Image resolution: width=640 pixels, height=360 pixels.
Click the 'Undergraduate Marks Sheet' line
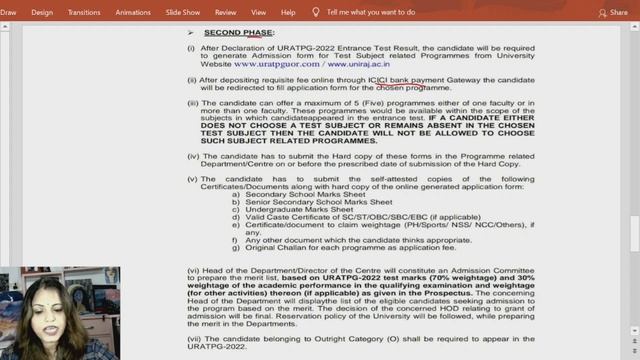[299, 209]
